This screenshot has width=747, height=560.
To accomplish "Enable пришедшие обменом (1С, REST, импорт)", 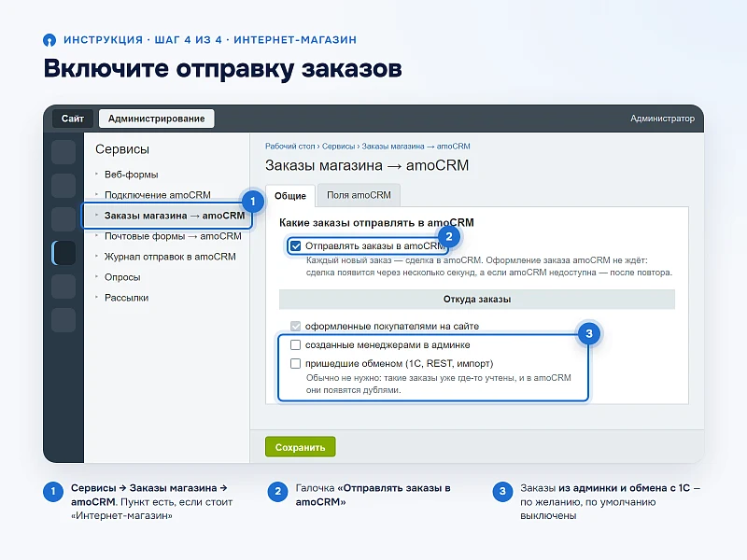I will [295, 363].
